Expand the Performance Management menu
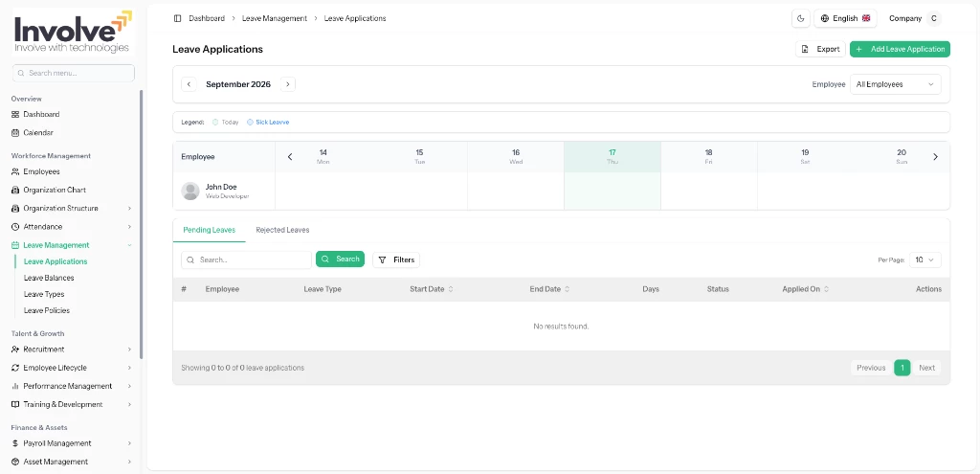The height and width of the screenshot is (474, 980). [x=72, y=386]
